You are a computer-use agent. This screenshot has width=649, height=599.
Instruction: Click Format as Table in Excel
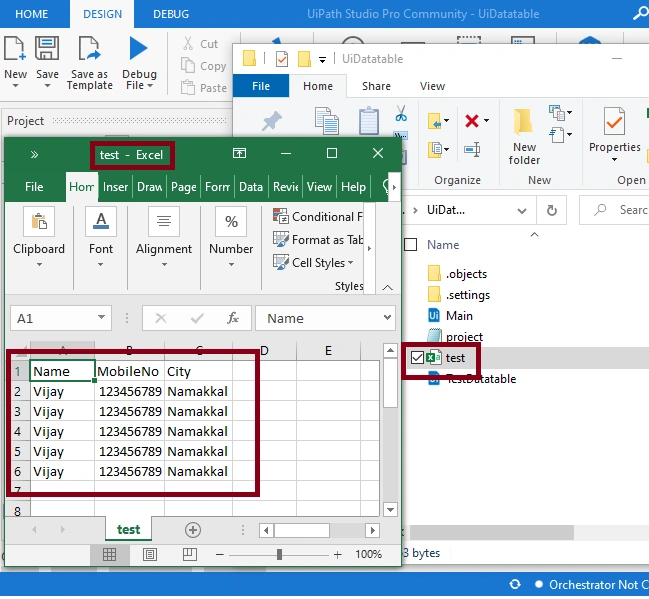coord(317,240)
